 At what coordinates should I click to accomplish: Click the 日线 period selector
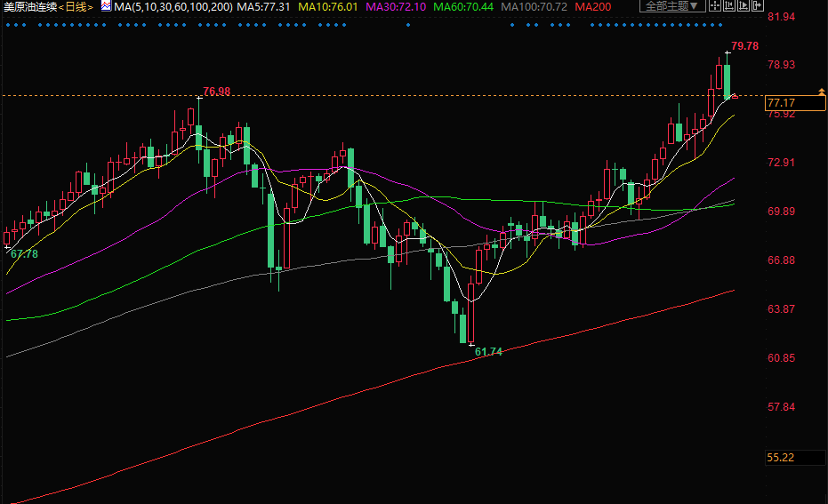(76, 6)
